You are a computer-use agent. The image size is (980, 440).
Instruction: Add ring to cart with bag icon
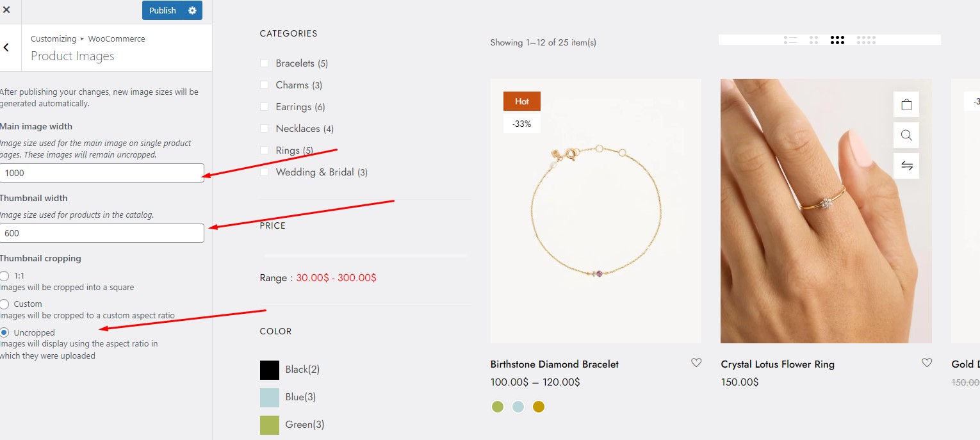(x=906, y=104)
